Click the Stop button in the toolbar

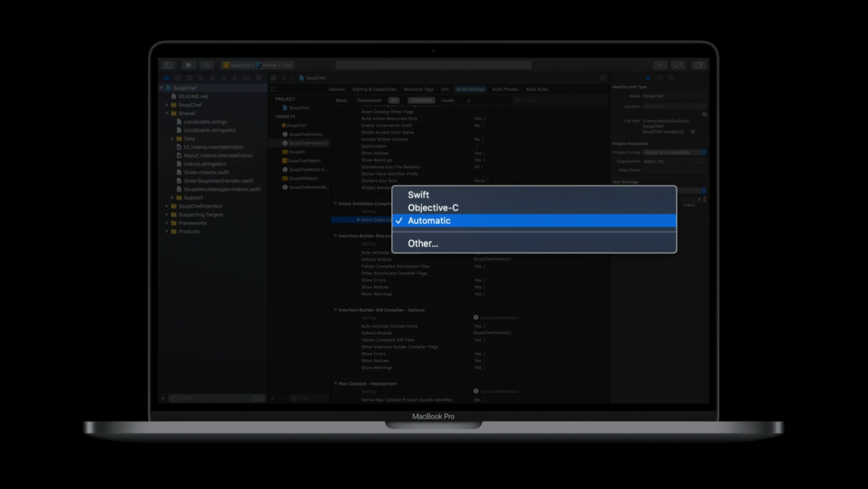207,65
